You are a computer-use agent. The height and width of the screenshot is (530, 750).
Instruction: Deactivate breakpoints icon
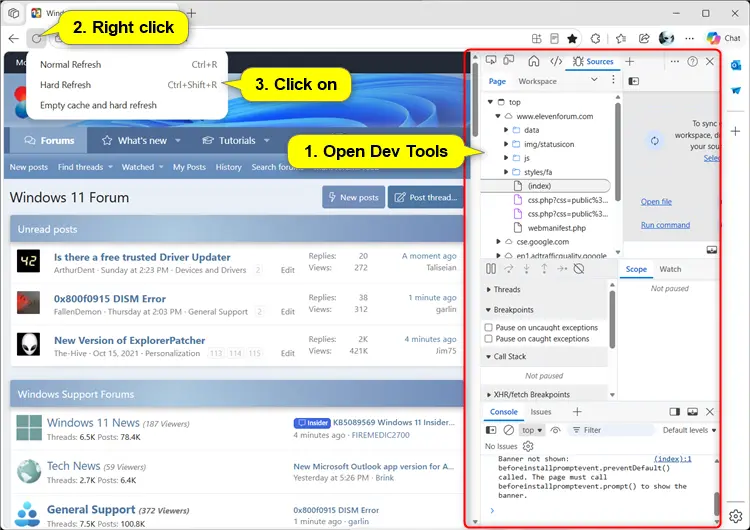click(579, 269)
